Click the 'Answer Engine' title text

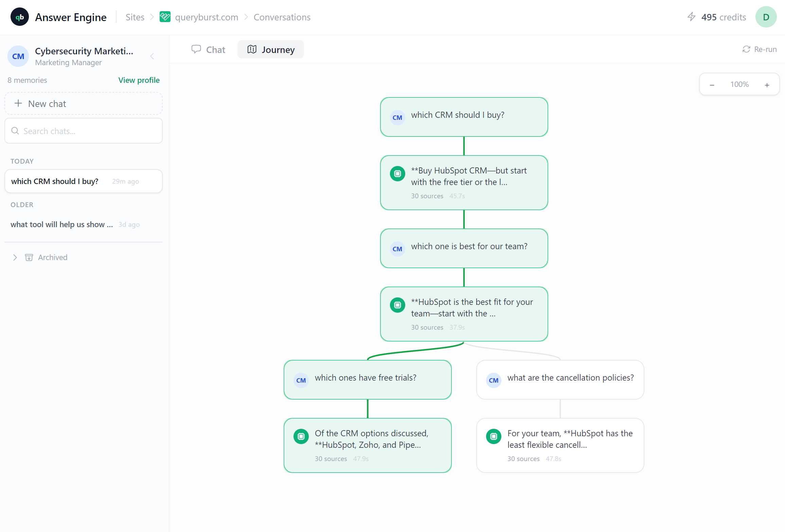click(71, 17)
